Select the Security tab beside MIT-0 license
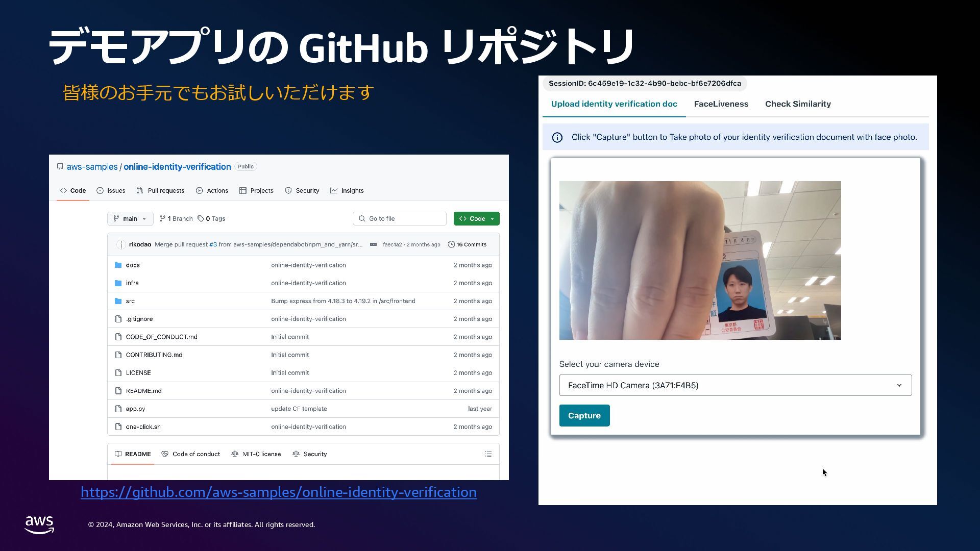This screenshot has width=980, height=551. click(310, 454)
